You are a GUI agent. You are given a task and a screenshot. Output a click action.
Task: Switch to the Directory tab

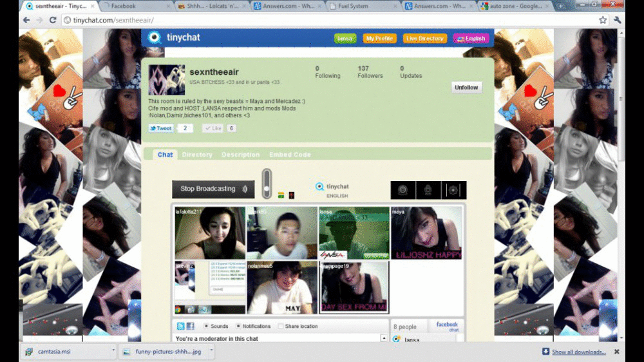click(197, 155)
